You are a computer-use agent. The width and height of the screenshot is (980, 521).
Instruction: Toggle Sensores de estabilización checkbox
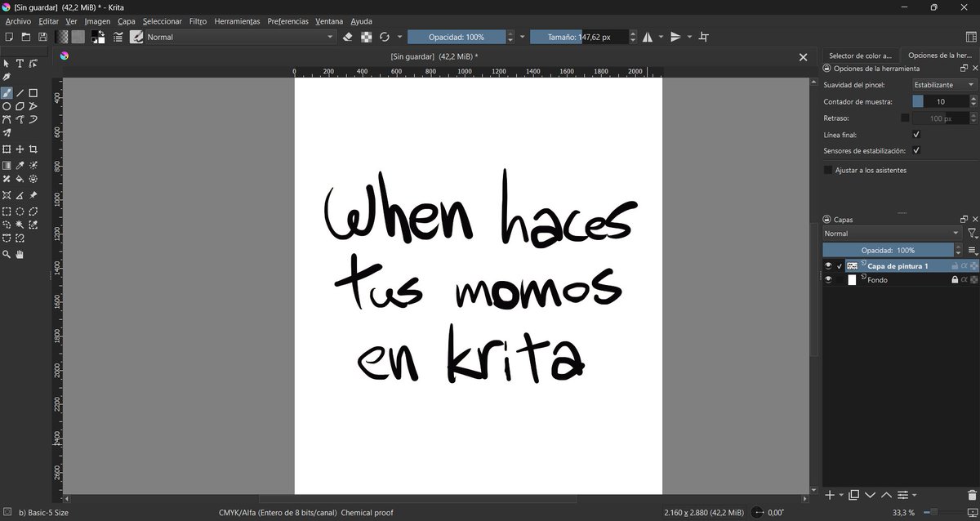(x=916, y=151)
